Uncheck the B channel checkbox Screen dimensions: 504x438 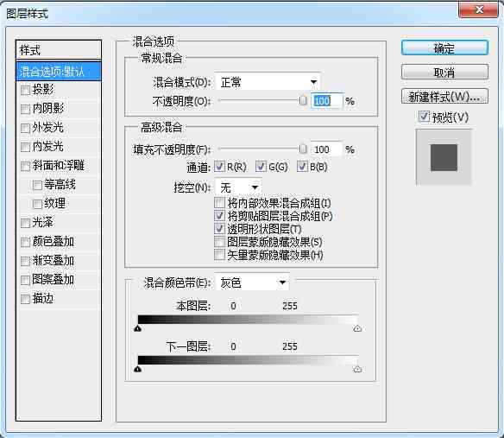pyautogui.click(x=302, y=167)
